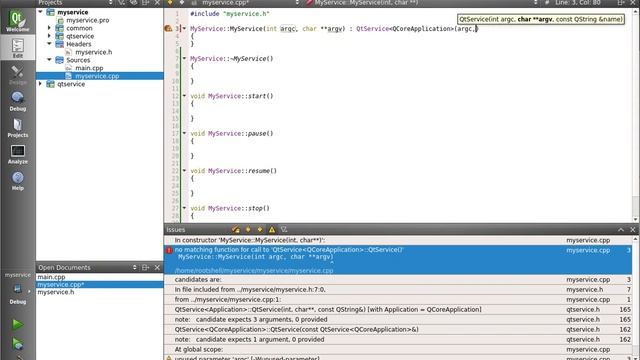Image resolution: width=640 pixels, height=360 pixels.
Task: Expand the bottom qtservice project
Action: click(x=40, y=84)
